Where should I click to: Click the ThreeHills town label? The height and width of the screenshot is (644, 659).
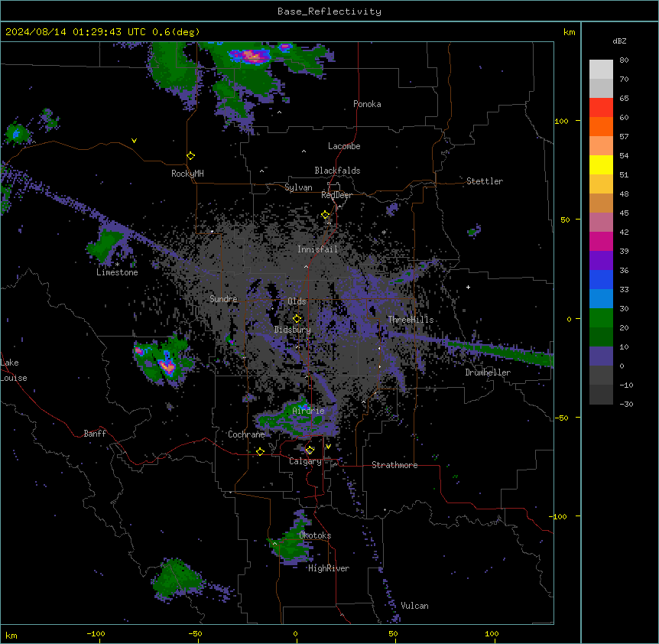click(411, 320)
